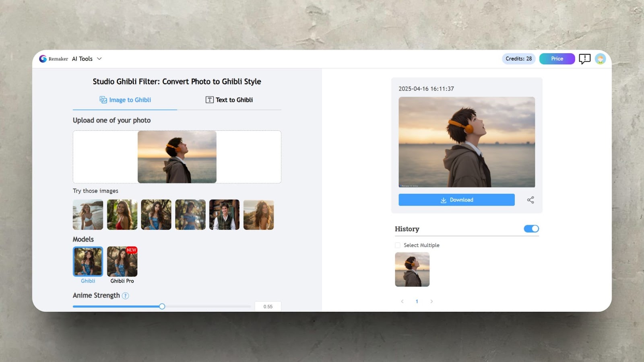Click the Remaker brand name
The image size is (644, 362).
58,59
